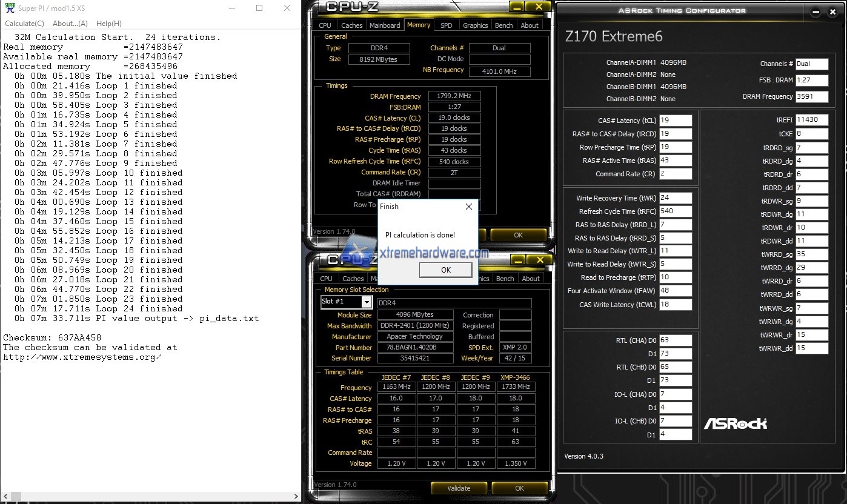Click the Validate button in CPU-Z
847x504 pixels.
coord(459,488)
